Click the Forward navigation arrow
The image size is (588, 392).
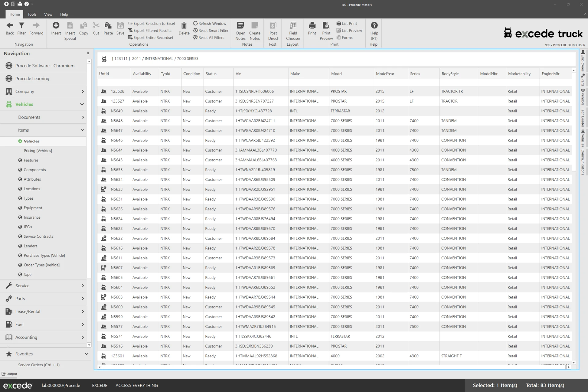(36, 28)
